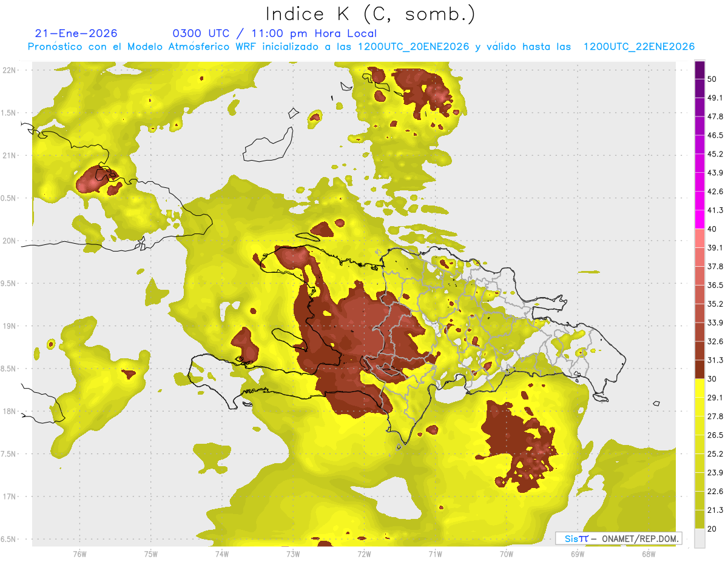Click the legend value "35.2"
Screen dimensions: 728x562
[715, 304]
